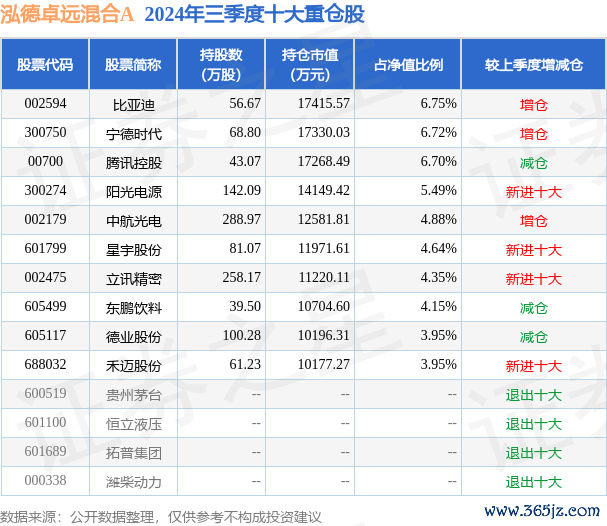
Task: Click stock code 002179
Action: tap(45, 220)
